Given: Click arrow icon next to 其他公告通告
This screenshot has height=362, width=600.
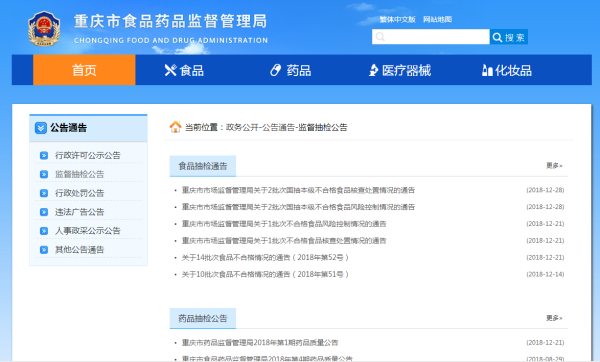Looking at the screenshot, I should [x=44, y=249].
